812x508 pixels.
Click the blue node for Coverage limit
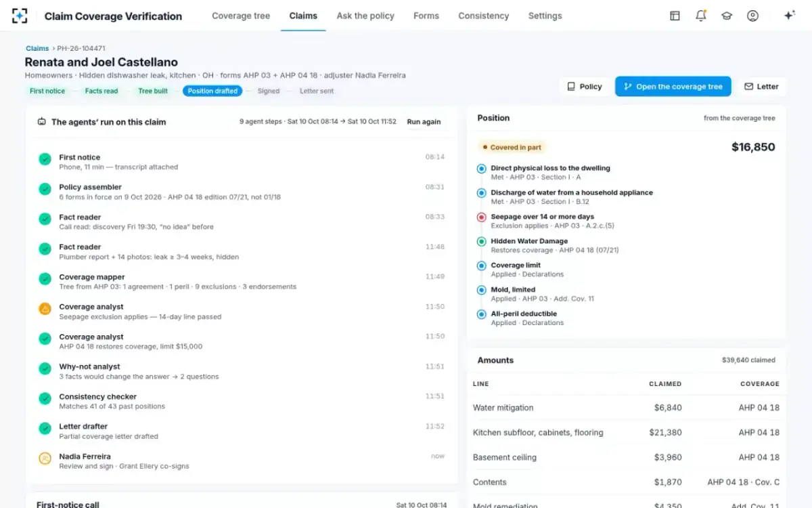481,266
